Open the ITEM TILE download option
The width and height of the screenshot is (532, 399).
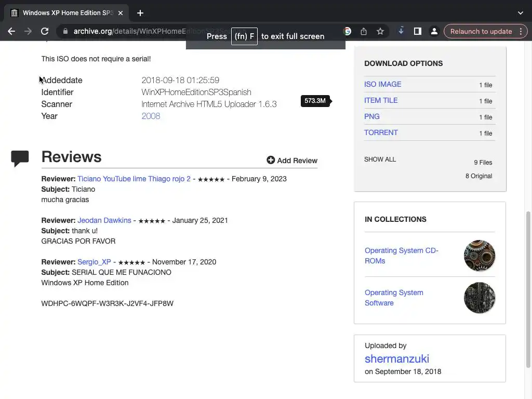tap(381, 100)
